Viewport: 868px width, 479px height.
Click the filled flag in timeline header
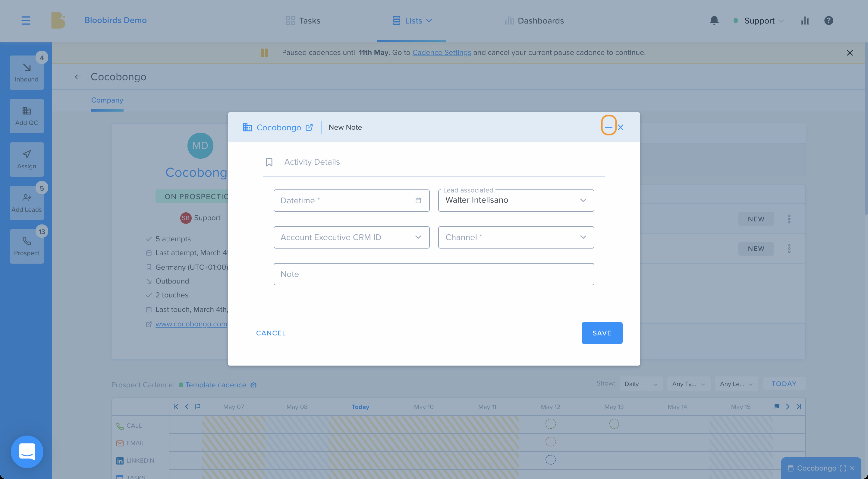(x=777, y=407)
